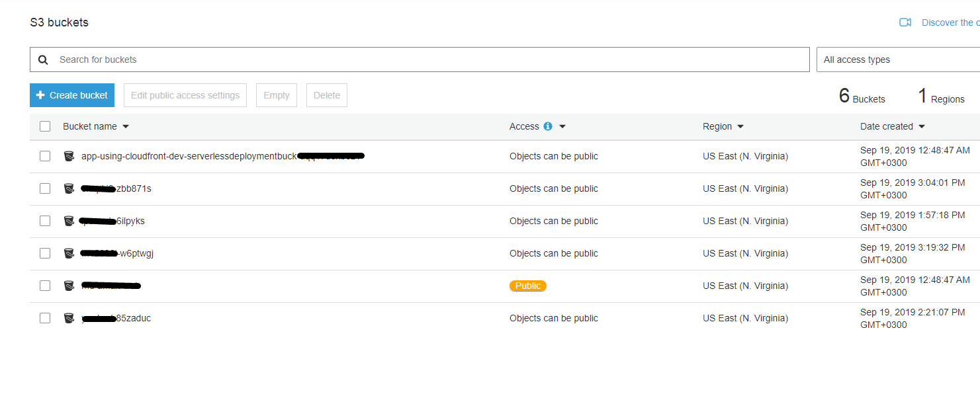
Task: Click the Access column info icon
Action: tap(547, 126)
